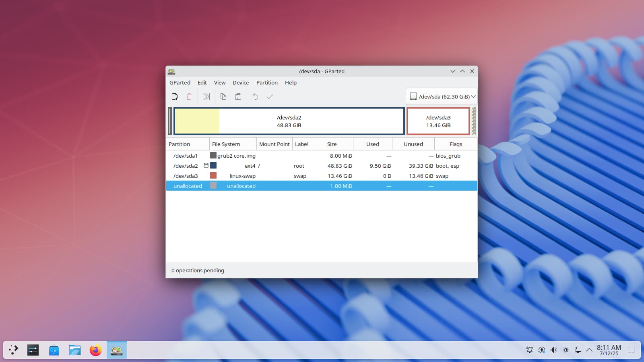Click the New partition toolbar icon

pyautogui.click(x=175, y=97)
